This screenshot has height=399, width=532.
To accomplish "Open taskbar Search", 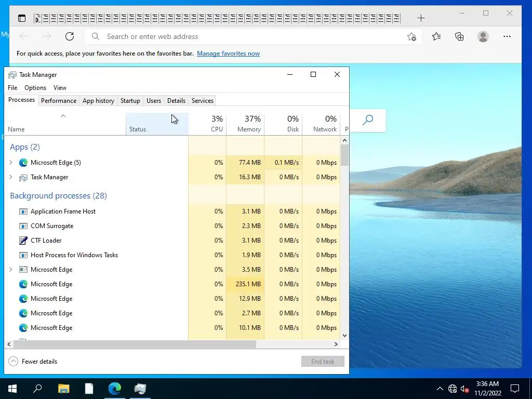I will click(x=37, y=389).
